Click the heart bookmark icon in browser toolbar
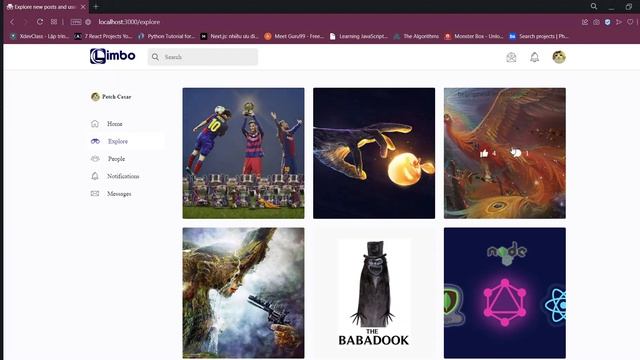 click(630, 22)
